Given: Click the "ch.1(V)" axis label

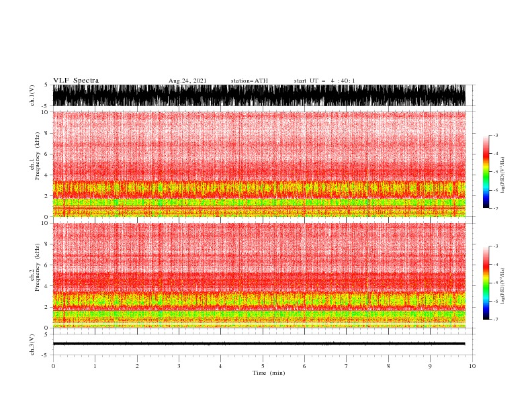Looking at the screenshot, I should coord(32,95).
